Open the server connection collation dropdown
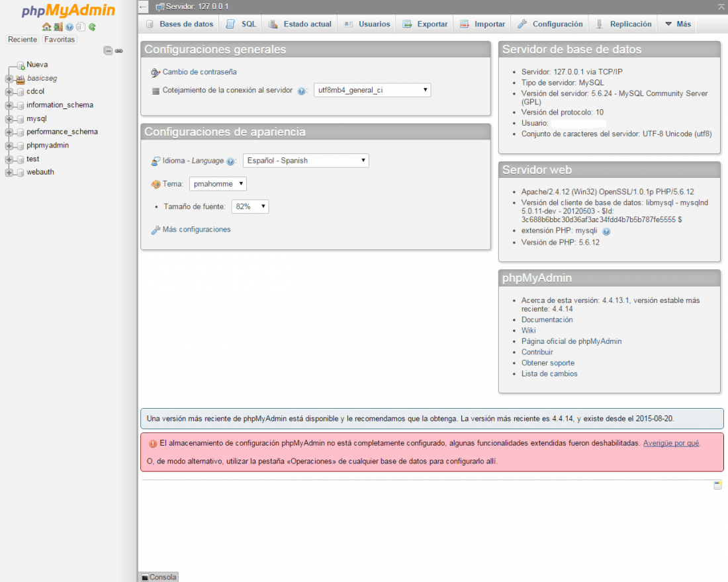Screen dimensions: 728x582 (x=373, y=90)
